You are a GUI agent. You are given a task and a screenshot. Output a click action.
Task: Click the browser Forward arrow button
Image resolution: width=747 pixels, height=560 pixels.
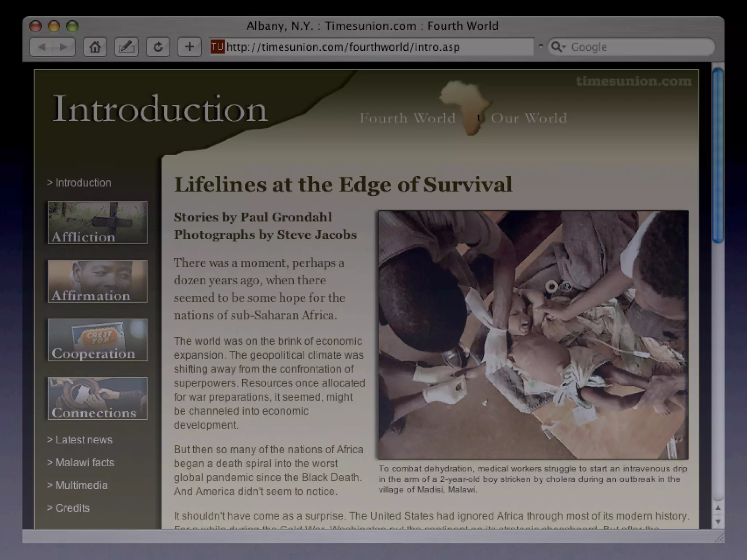pyautogui.click(x=63, y=47)
